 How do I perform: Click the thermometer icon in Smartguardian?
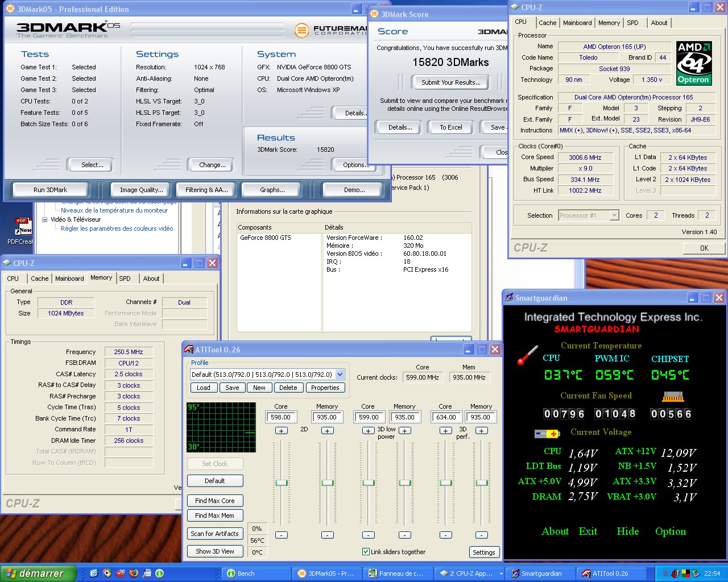tap(527, 356)
